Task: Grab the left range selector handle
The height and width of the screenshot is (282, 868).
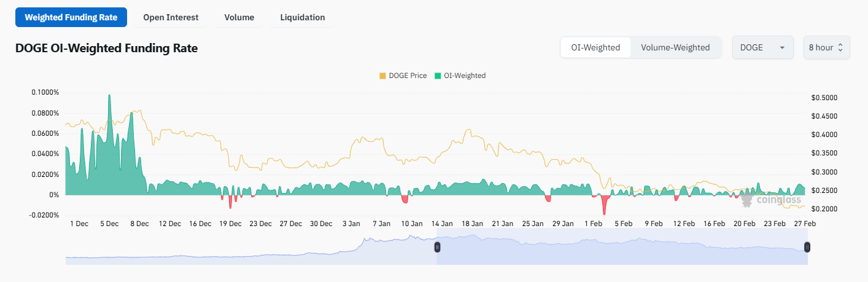Action: (437, 247)
